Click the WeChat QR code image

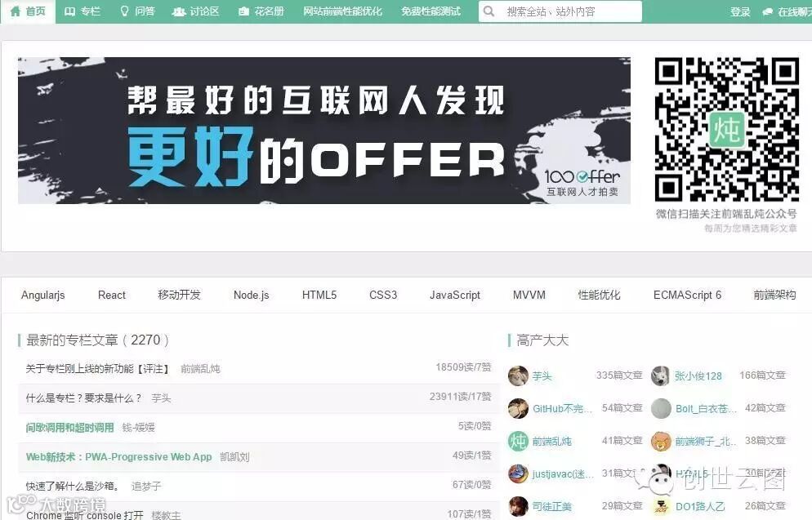[726, 129]
